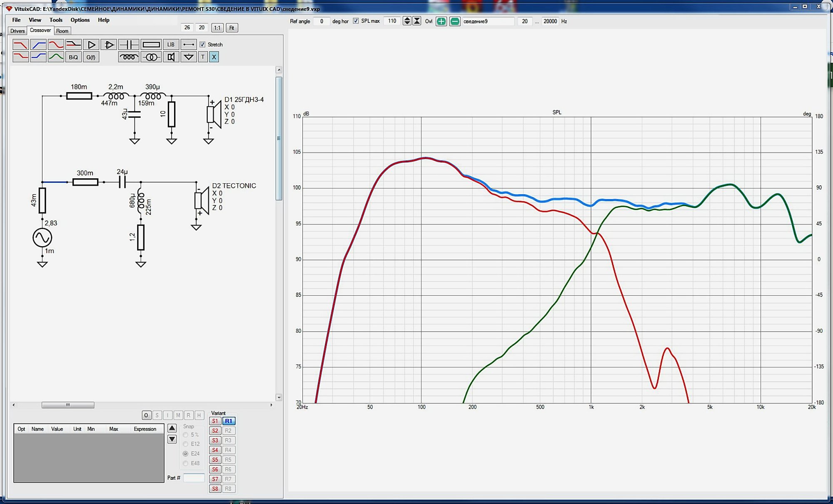Click SPL max stepper up/down arrows
The height and width of the screenshot is (504, 833).
[x=407, y=21]
